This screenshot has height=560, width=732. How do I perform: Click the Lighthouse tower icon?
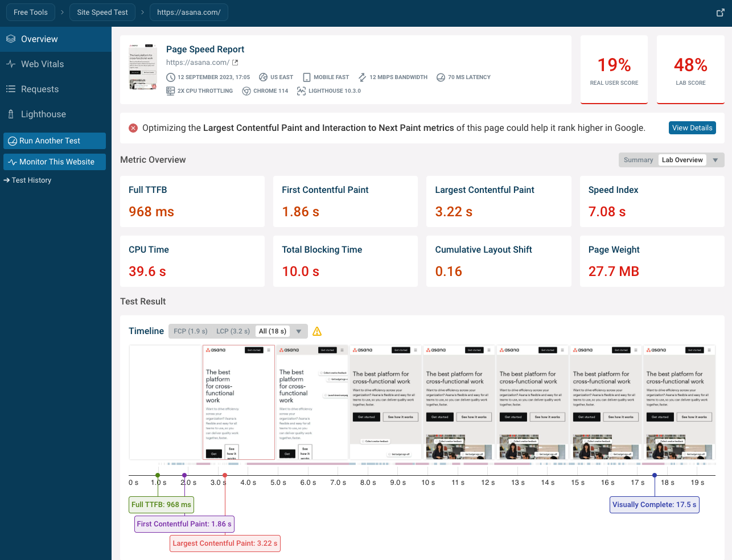(11, 114)
